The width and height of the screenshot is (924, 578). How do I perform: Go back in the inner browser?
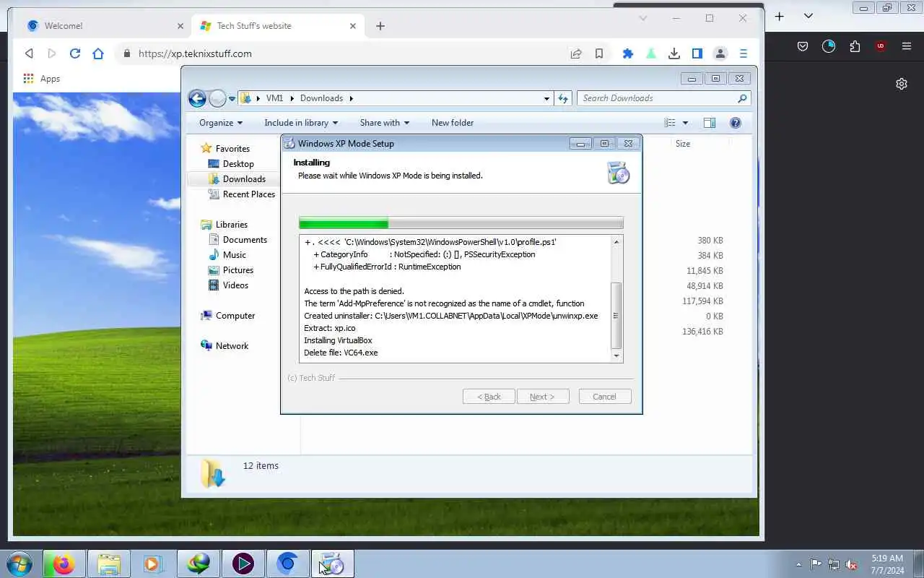[x=29, y=53]
